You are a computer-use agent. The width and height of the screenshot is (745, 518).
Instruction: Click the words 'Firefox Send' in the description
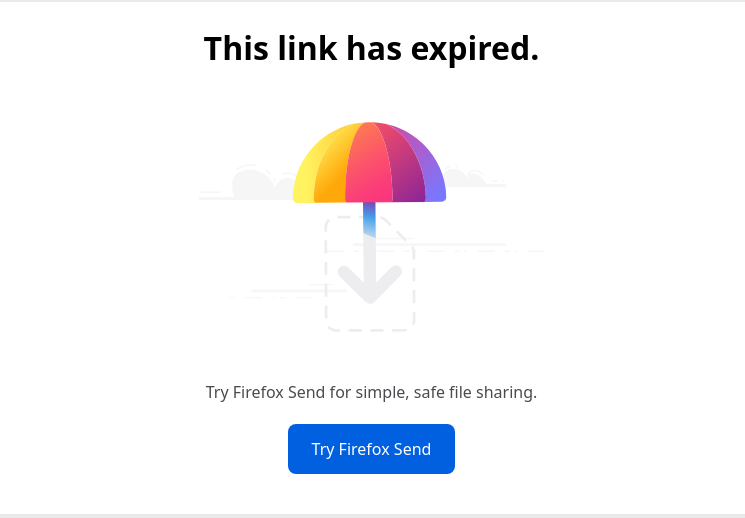coord(279,392)
